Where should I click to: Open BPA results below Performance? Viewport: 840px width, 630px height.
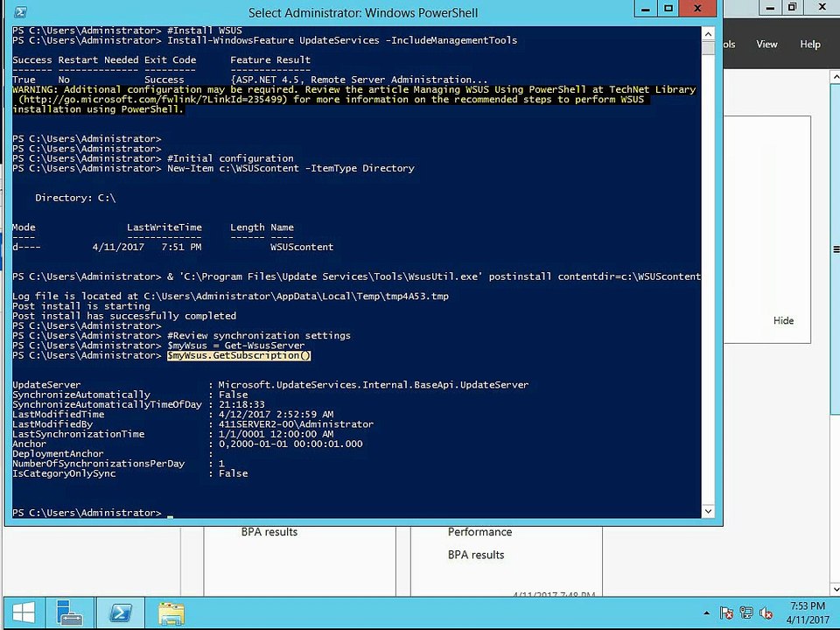click(476, 555)
